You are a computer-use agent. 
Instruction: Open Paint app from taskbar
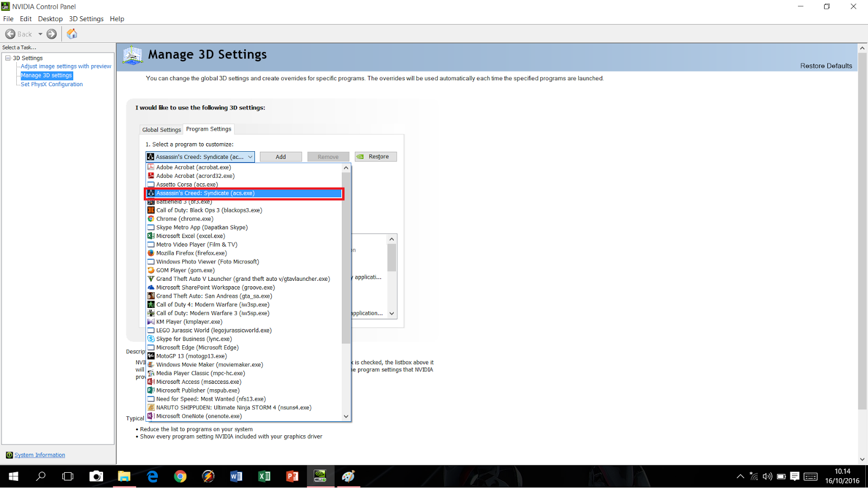coord(348,477)
